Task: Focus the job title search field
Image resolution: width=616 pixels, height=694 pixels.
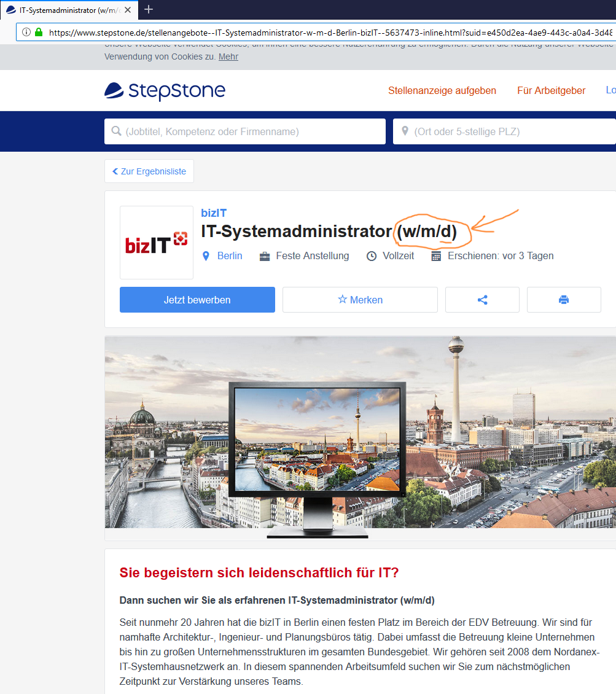Action: pyautogui.click(x=245, y=131)
